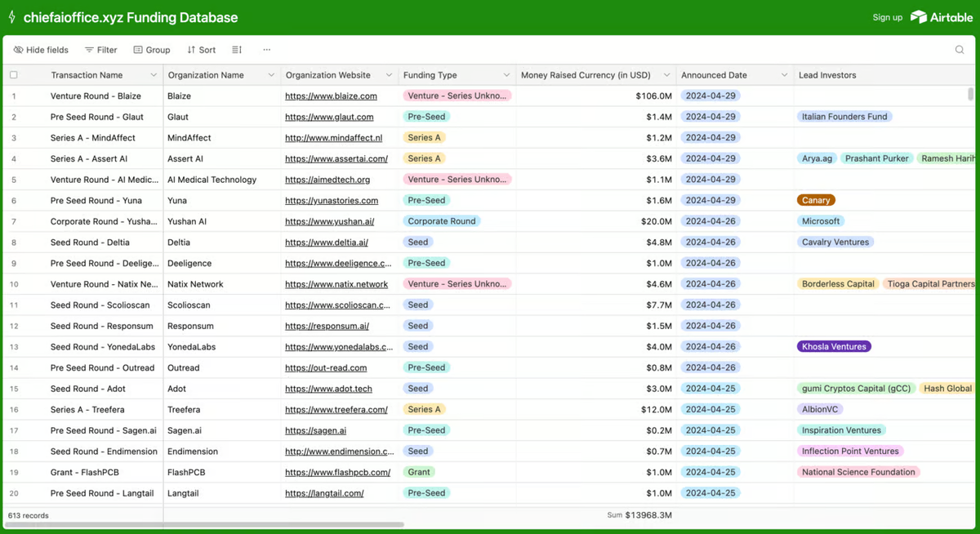Open the https://www.blaize.com link
The image size is (980, 534).
(x=331, y=96)
